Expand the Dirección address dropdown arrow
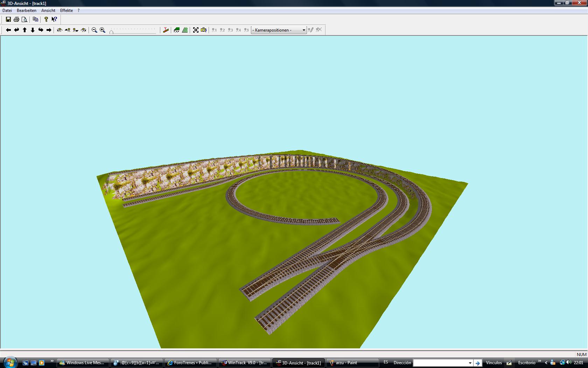Image resolution: width=588 pixels, height=368 pixels. click(x=470, y=363)
